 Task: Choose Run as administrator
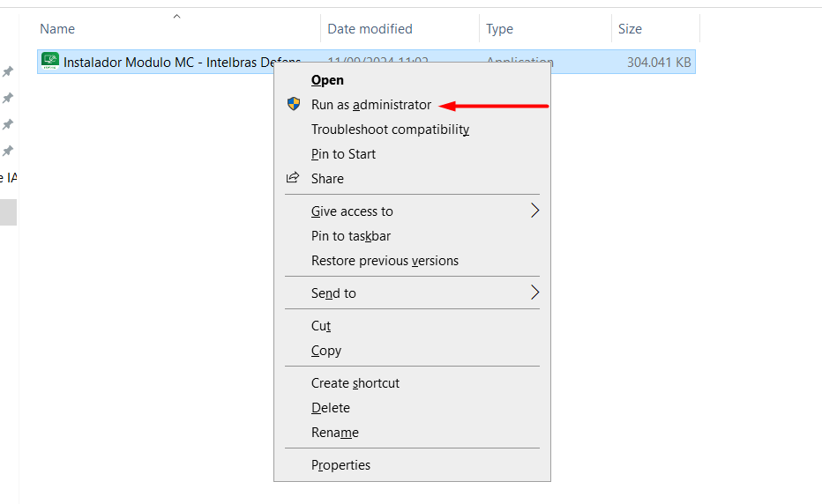(x=371, y=105)
